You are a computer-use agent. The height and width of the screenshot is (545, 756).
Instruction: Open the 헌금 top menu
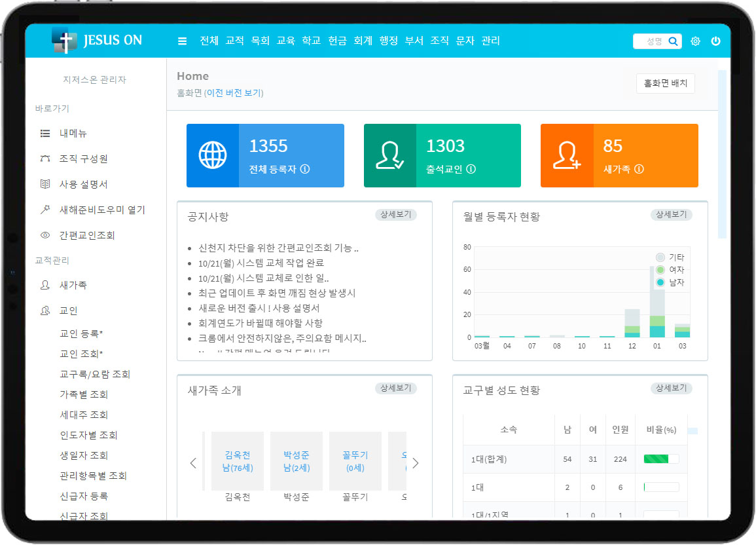pos(337,41)
